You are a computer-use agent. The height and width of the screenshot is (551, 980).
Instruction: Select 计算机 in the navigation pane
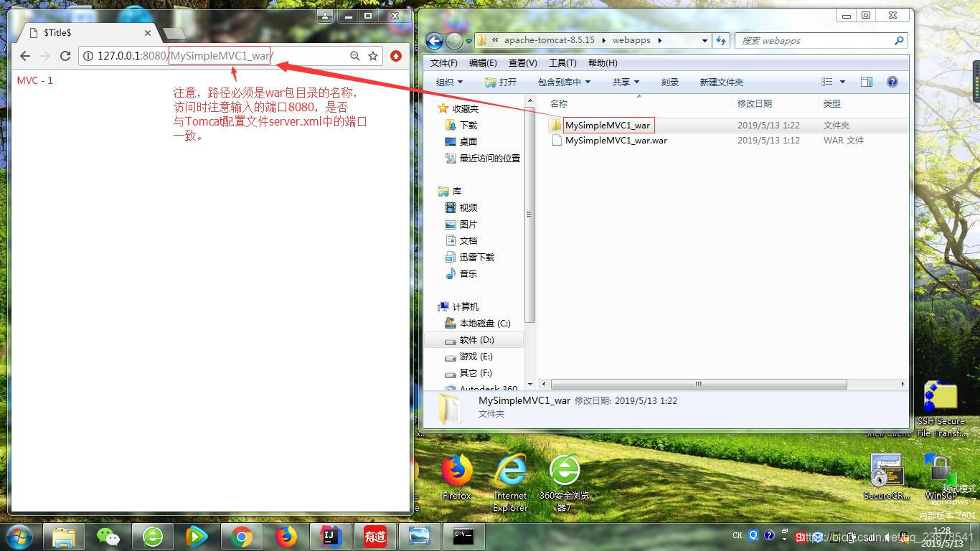[458, 306]
